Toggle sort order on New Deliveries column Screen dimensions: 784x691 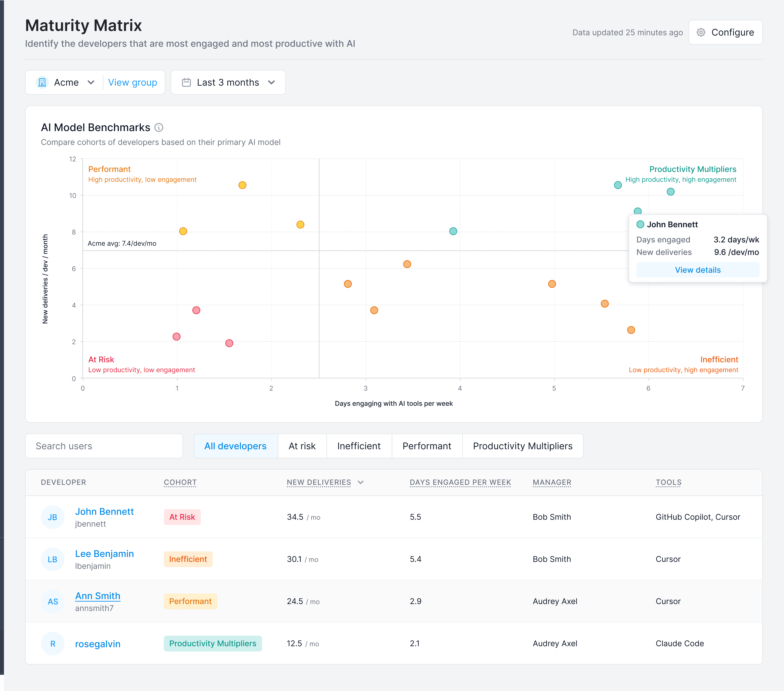[361, 482]
